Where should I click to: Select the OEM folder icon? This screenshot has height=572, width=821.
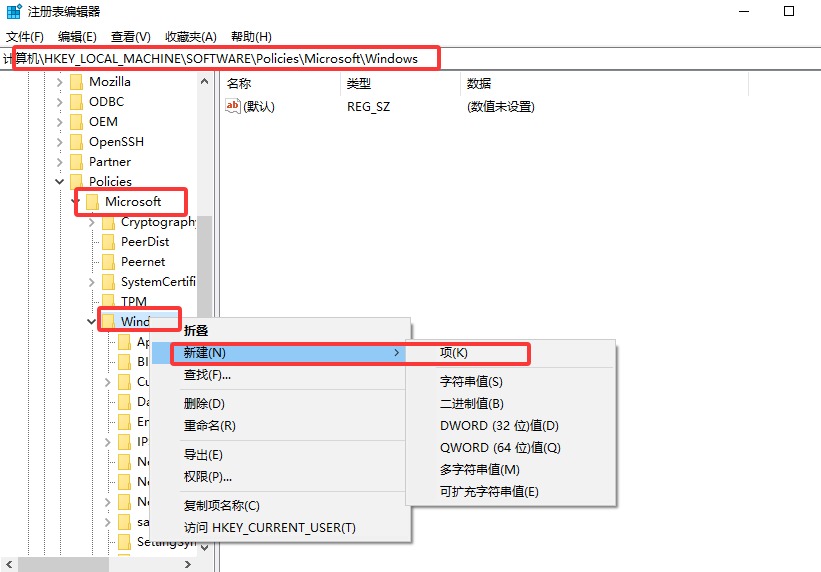coord(76,122)
